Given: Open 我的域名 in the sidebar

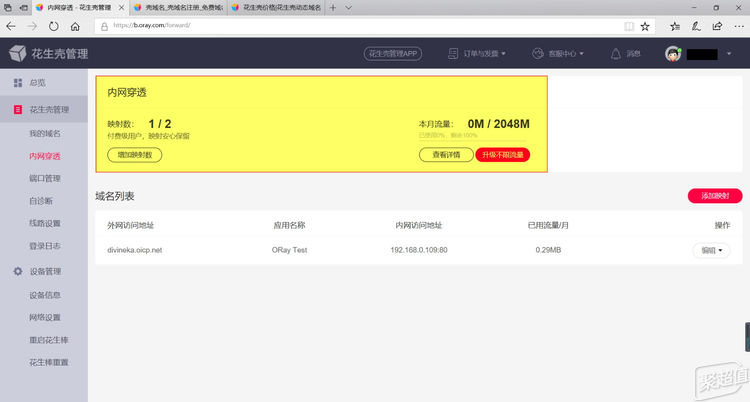Looking at the screenshot, I should click(45, 133).
